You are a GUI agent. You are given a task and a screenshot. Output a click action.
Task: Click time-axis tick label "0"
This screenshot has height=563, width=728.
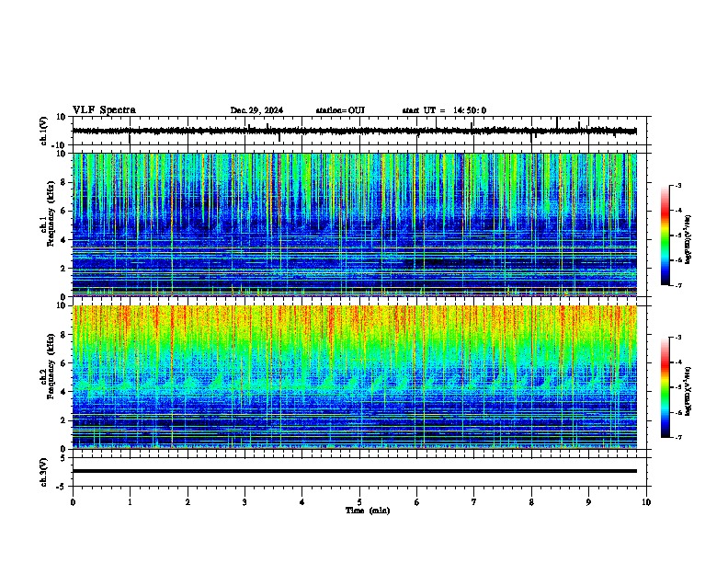[73, 502]
